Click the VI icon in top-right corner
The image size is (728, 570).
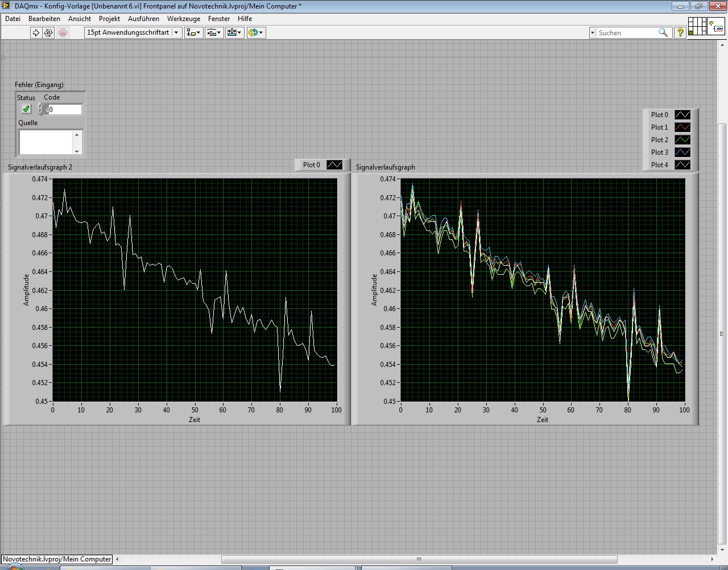click(x=716, y=26)
